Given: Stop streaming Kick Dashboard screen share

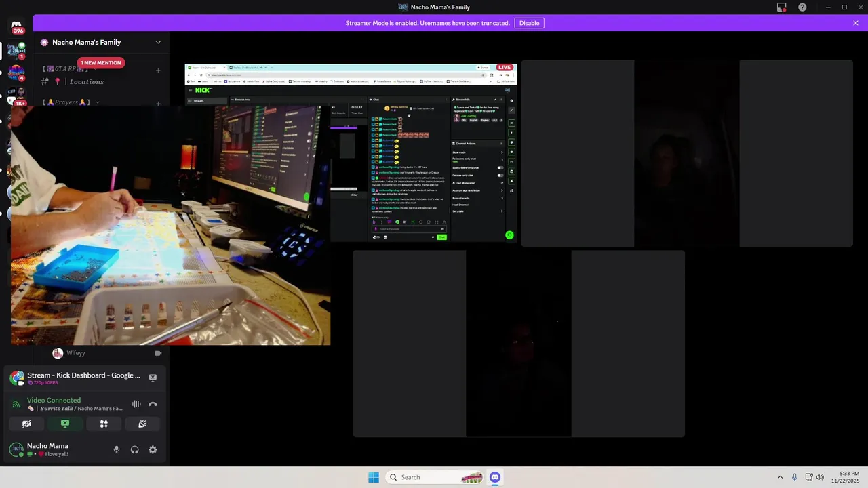Looking at the screenshot, I should pos(153,378).
